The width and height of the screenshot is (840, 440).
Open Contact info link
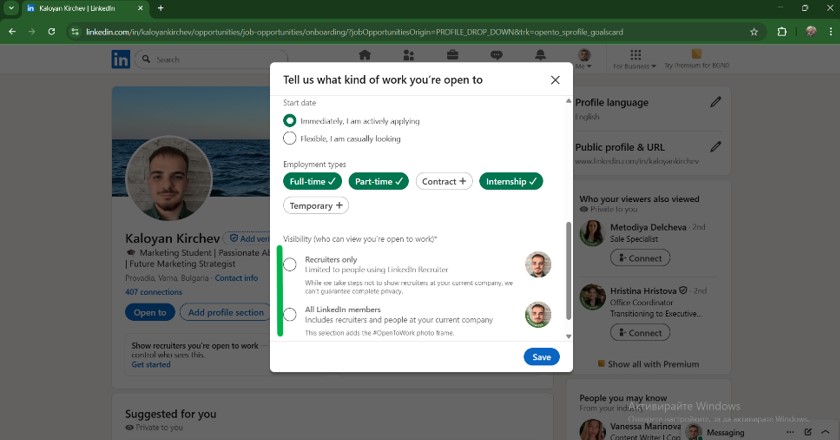coord(236,278)
